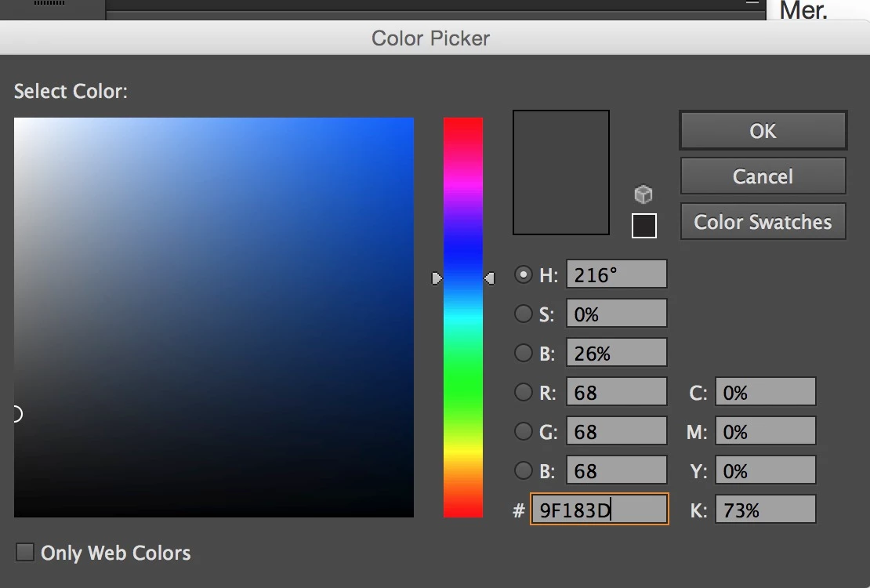This screenshot has height=588, width=870.
Task: Click the circular color field selector marker
Action: click(x=16, y=414)
